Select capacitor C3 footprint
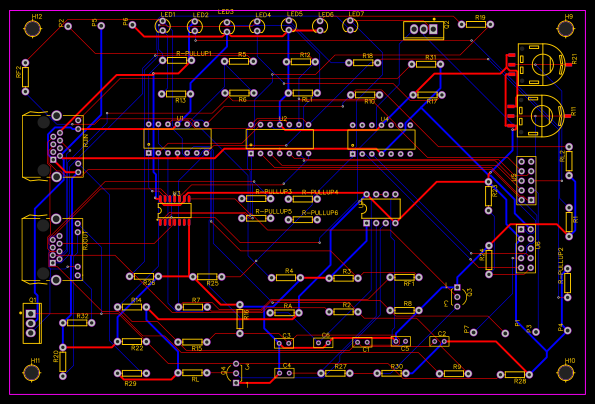Viewport: 595px width, 404px height. [x=284, y=343]
